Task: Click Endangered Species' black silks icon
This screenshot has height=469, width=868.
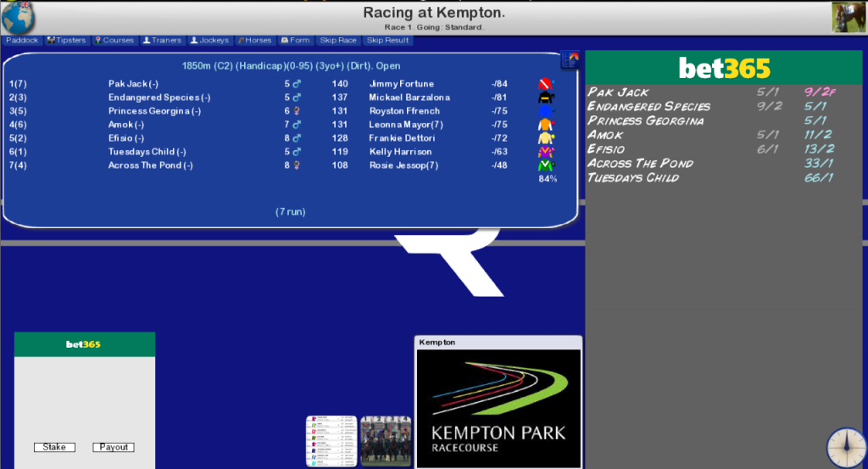Action: [546, 98]
